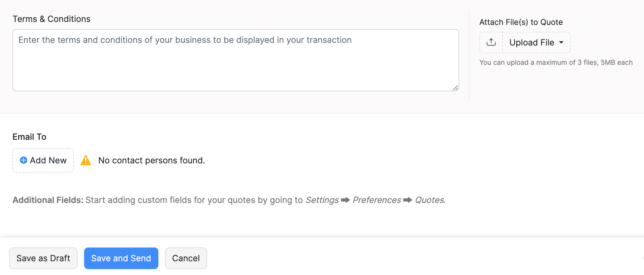Click the upload tray icon

(x=491, y=42)
